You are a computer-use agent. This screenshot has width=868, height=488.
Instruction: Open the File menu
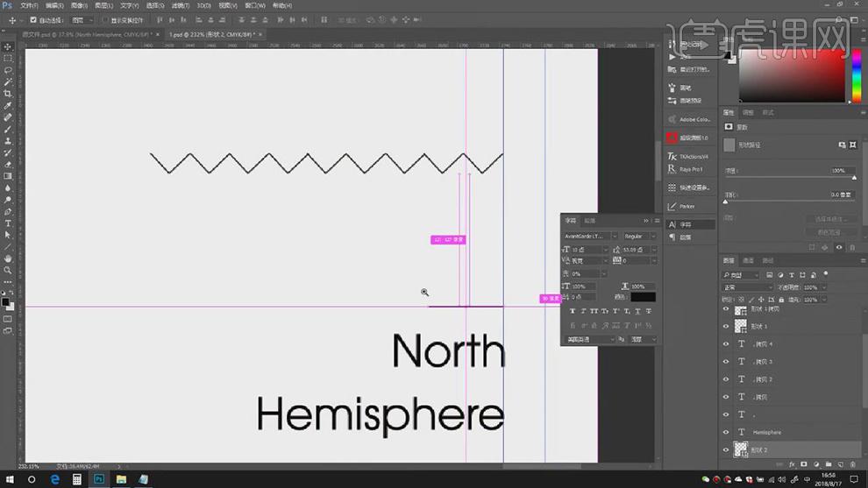tap(29, 5)
